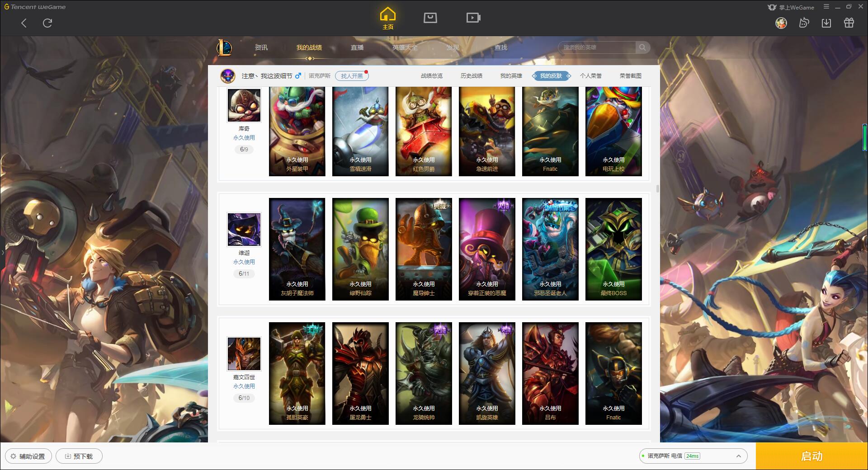
Task: Open the store bag icon in top bar
Action: pyautogui.click(x=430, y=18)
